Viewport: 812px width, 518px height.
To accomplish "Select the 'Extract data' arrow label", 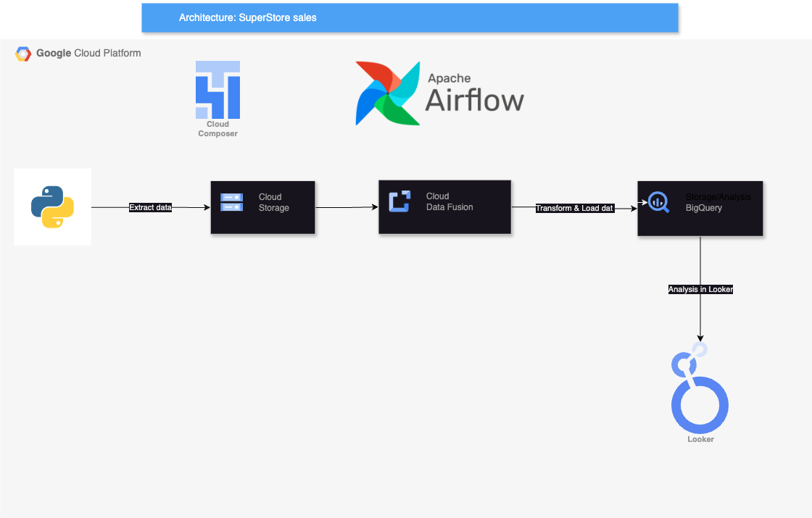I will point(150,207).
